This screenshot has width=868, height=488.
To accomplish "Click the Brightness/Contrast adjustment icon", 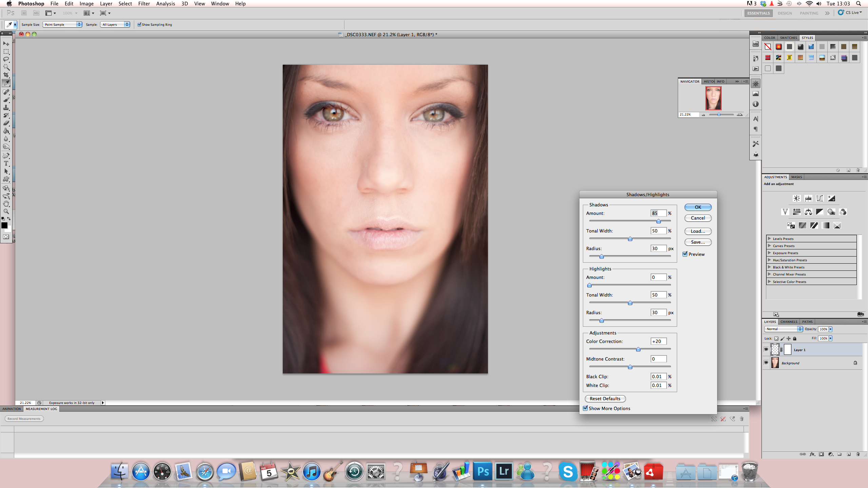I will tap(796, 198).
